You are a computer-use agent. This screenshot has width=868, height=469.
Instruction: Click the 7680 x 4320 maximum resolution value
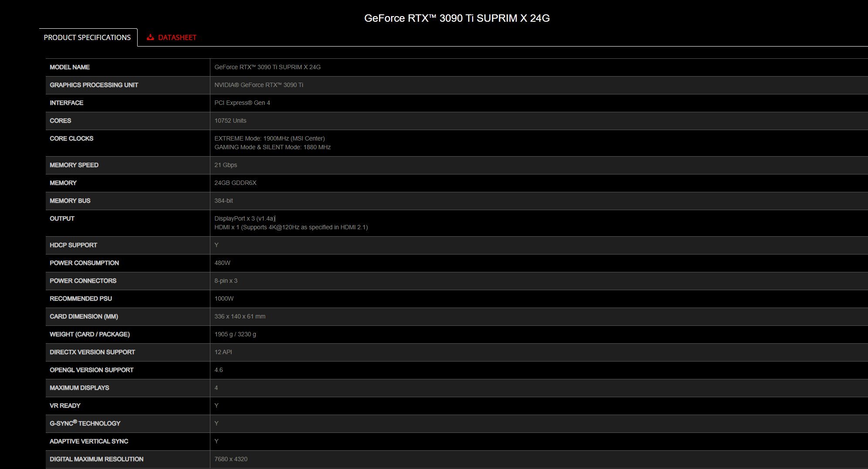231,459
